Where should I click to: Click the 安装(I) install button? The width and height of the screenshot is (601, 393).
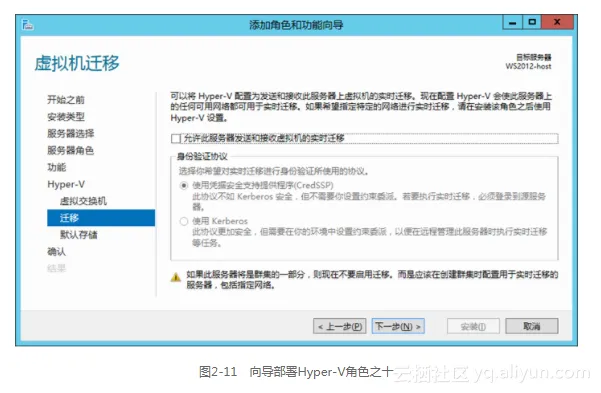[473, 326]
